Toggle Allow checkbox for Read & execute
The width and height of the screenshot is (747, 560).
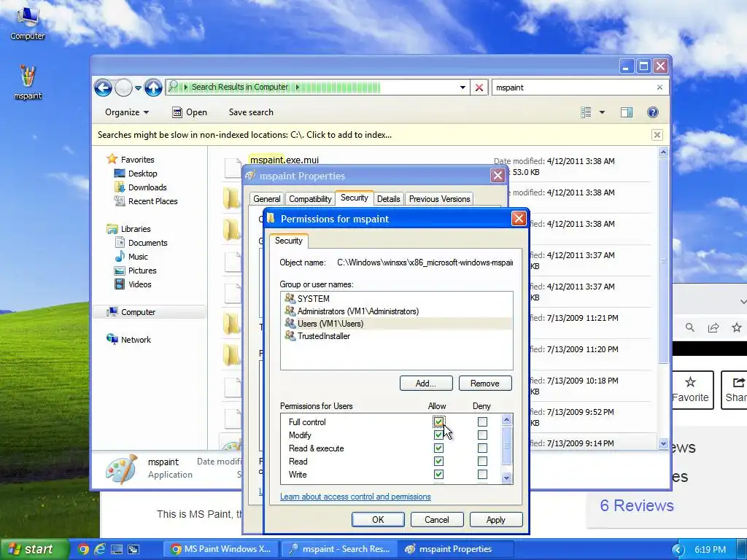[x=438, y=448]
